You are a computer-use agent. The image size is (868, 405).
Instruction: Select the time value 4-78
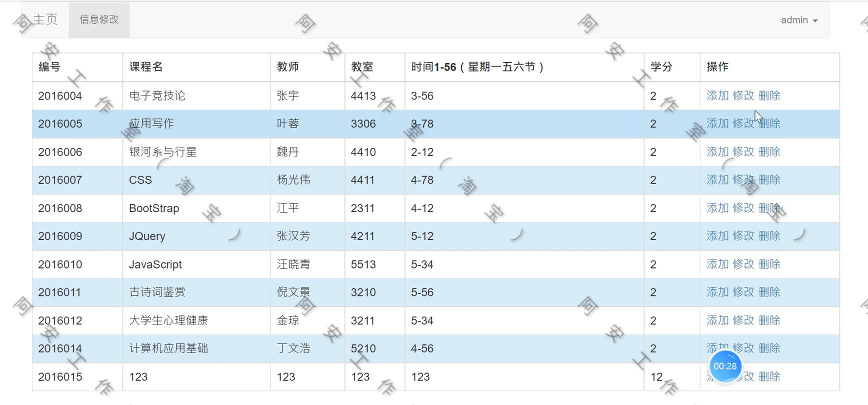422,180
